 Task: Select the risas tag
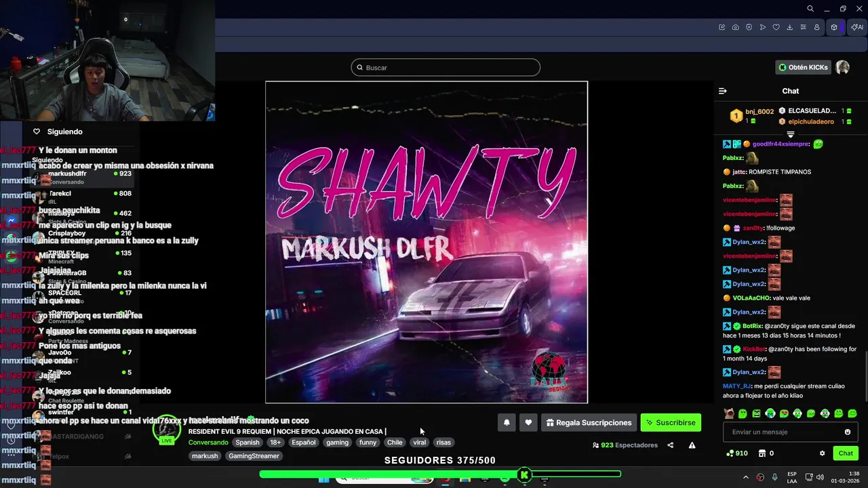[x=443, y=443]
